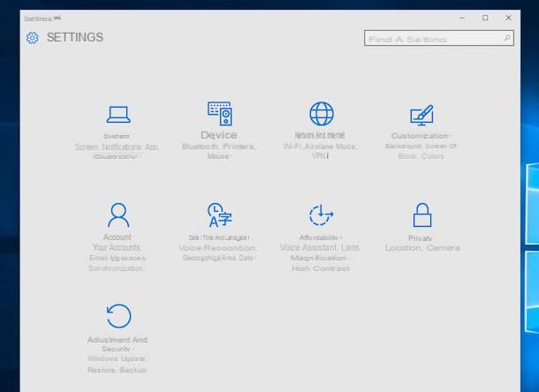Click 'Location, Camera' description text

422,248
